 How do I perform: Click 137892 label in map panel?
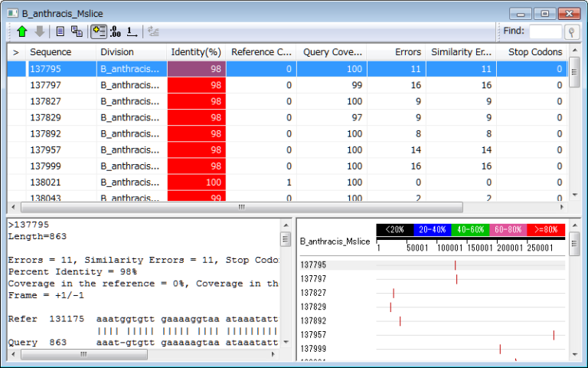coord(313,321)
